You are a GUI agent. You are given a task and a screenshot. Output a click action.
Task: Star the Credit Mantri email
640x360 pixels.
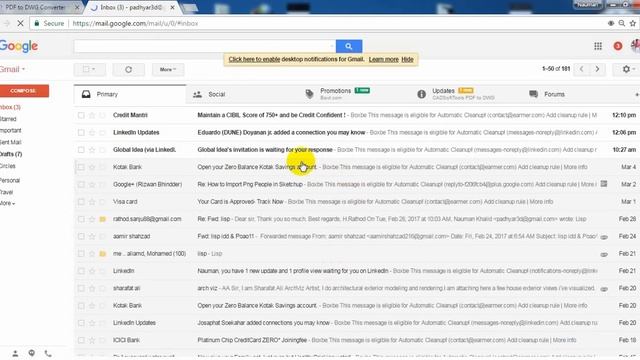92,116
